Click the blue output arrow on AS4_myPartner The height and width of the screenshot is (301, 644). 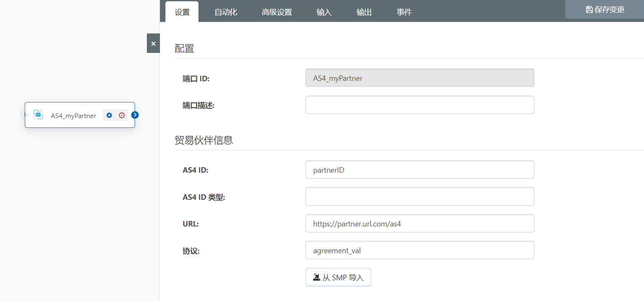coord(135,115)
